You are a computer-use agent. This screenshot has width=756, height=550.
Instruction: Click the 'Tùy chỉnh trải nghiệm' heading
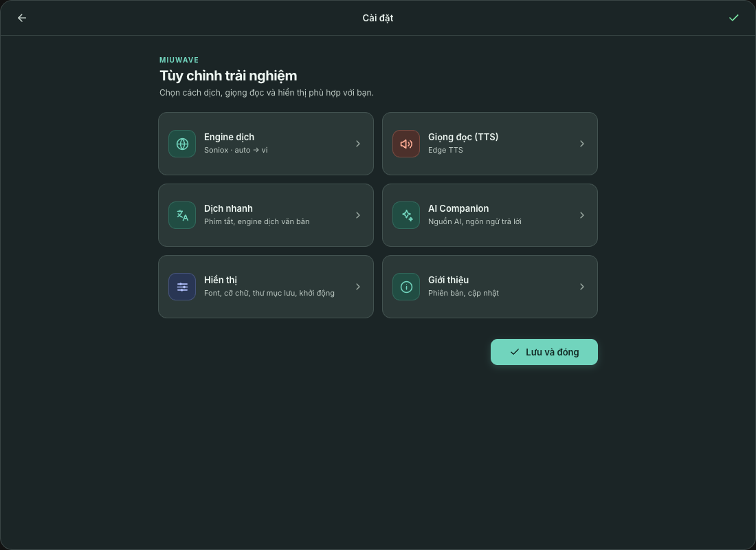pos(228,76)
